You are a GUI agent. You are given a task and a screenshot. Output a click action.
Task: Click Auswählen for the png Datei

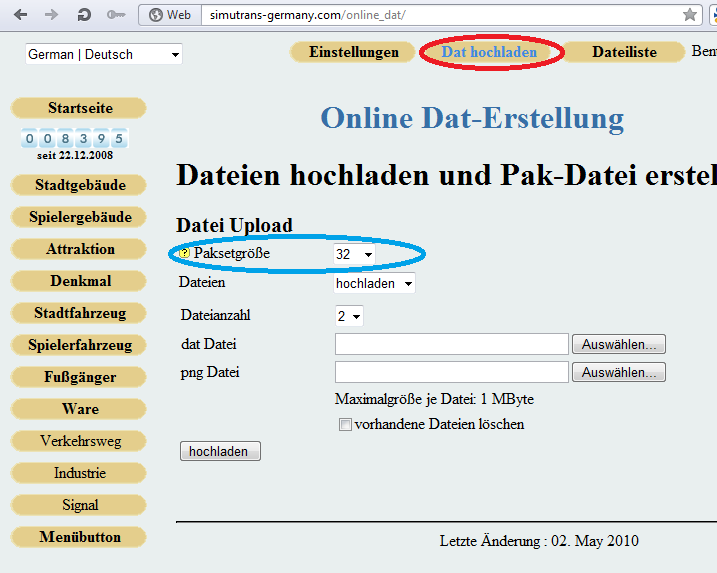coord(618,372)
